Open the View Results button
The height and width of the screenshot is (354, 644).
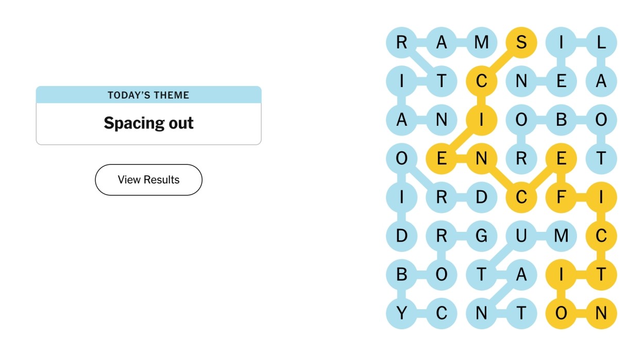point(148,180)
